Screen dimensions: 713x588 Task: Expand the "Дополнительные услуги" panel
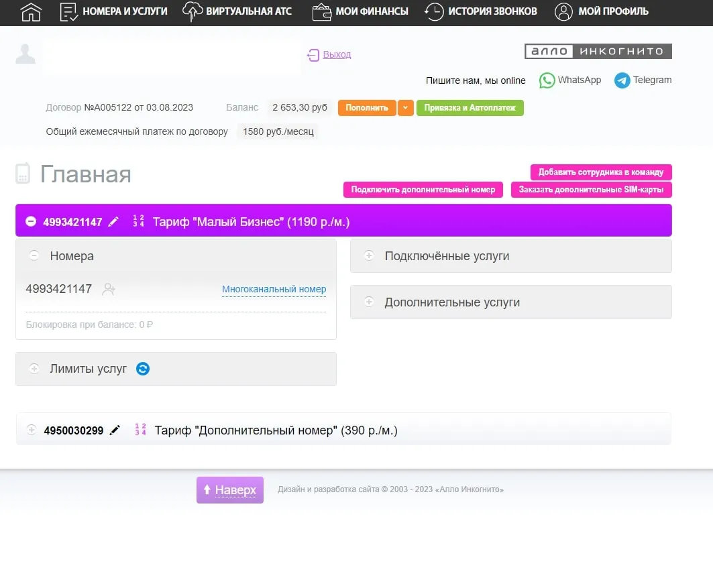(x=369, y=302)
